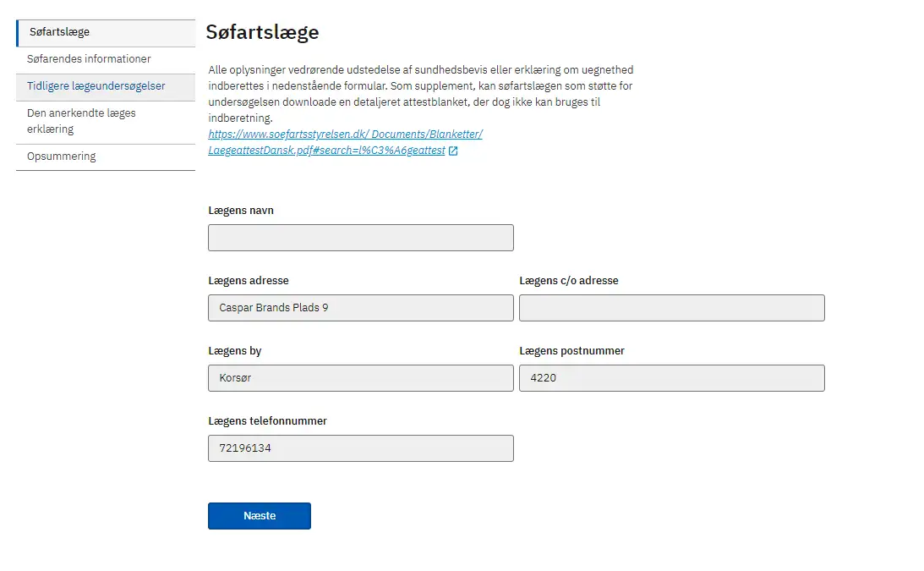924x571 pixels.
Task: Click the Lægens adresse field
Action: coord(361,308)
